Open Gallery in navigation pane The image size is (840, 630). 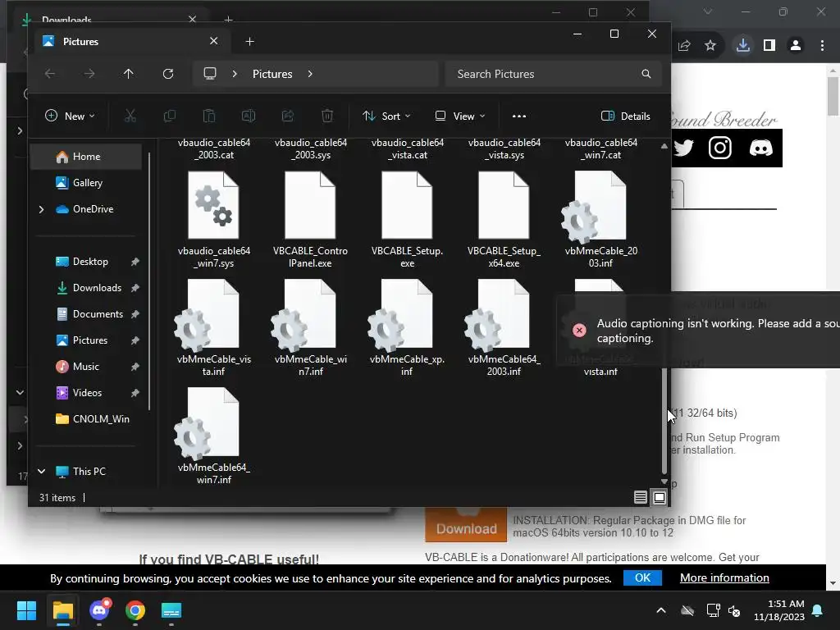coord(85,183)
